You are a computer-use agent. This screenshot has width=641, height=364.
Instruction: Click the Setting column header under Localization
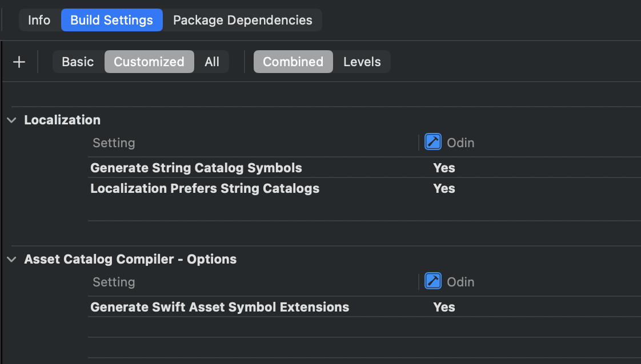(114, 143)
